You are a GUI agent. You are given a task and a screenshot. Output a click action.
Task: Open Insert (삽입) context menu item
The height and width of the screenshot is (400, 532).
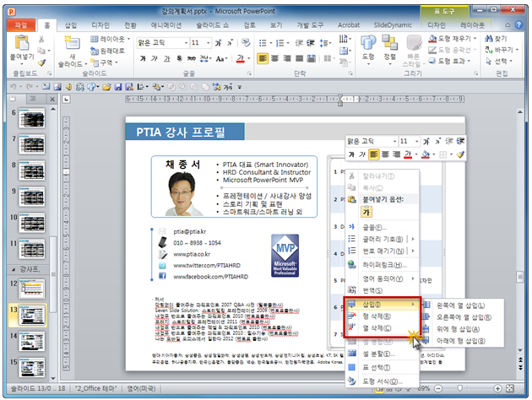click(x=382, y=305)
